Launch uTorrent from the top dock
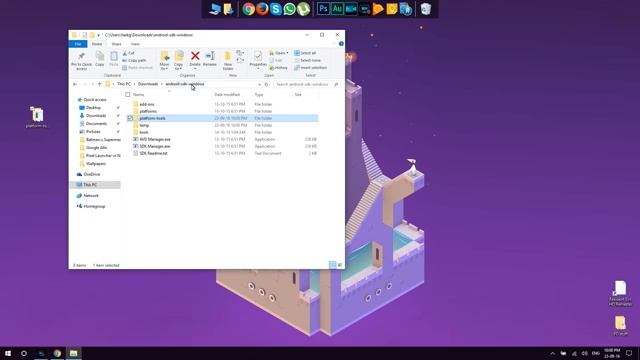Screen dimensions: 640x360 303,9
